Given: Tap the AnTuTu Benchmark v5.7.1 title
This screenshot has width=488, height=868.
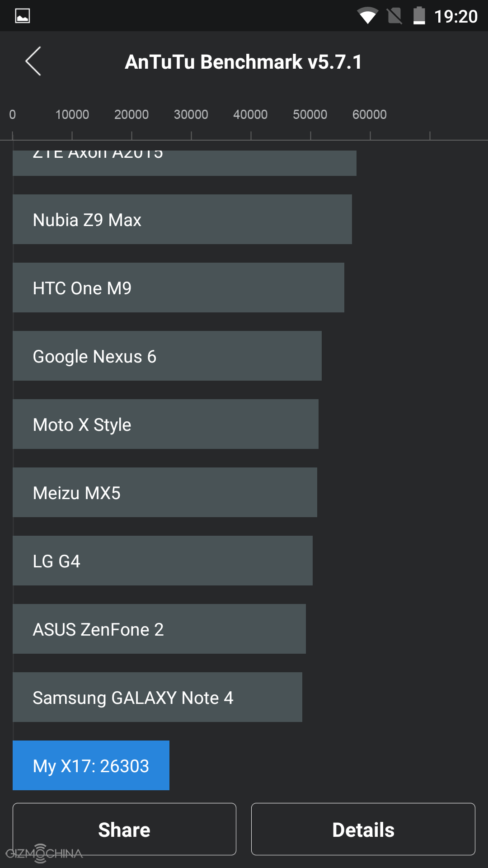Looking at the screenshot, I should coord(244,62).
